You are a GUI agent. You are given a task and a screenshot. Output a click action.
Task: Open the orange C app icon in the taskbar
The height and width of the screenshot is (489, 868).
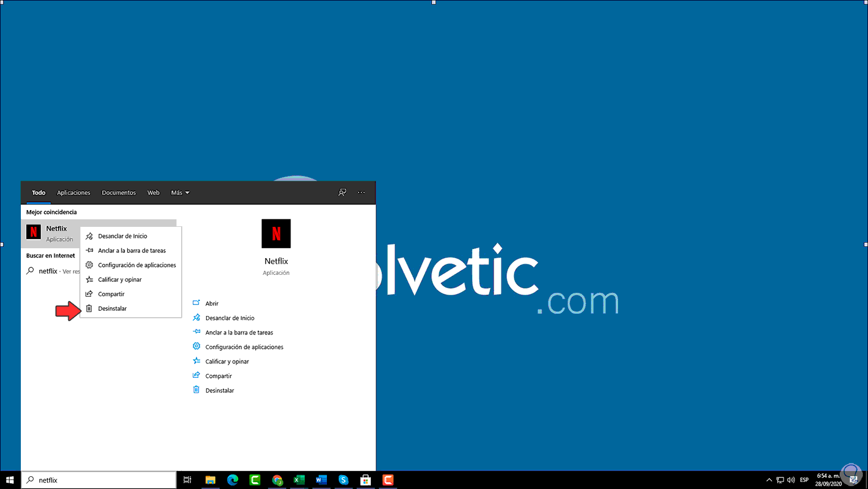pos(388,480)
